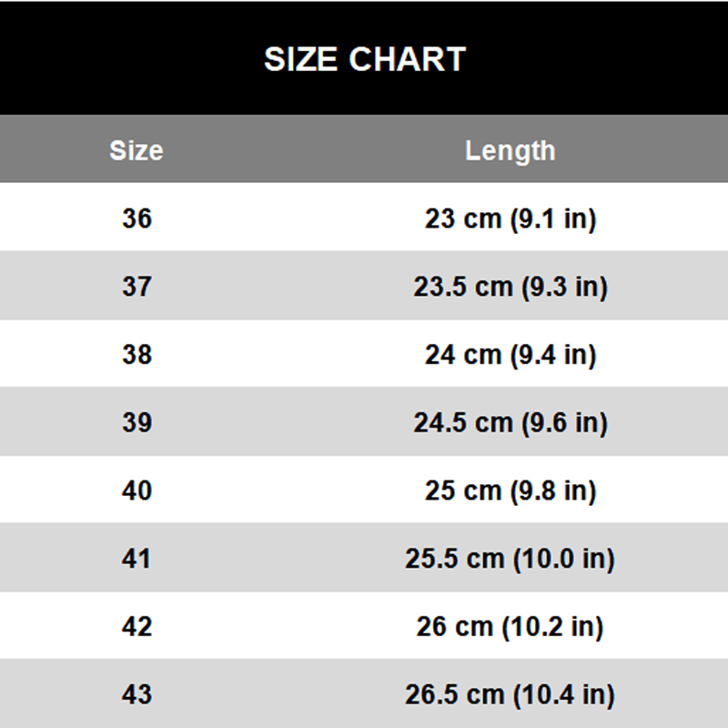Screen dimensions: 728x728
Task: Click the 23.5 cm (9.3 in) length
Action: pyautogui.click(x=510, y=287)
